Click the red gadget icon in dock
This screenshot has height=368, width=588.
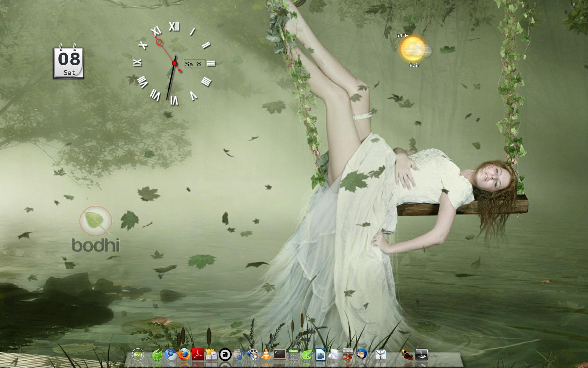(348, 355)
